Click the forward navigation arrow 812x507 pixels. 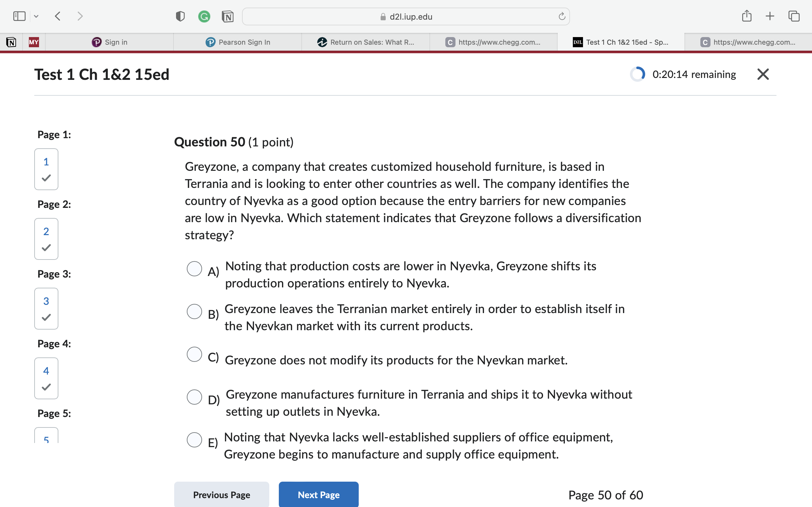(80, 16)
